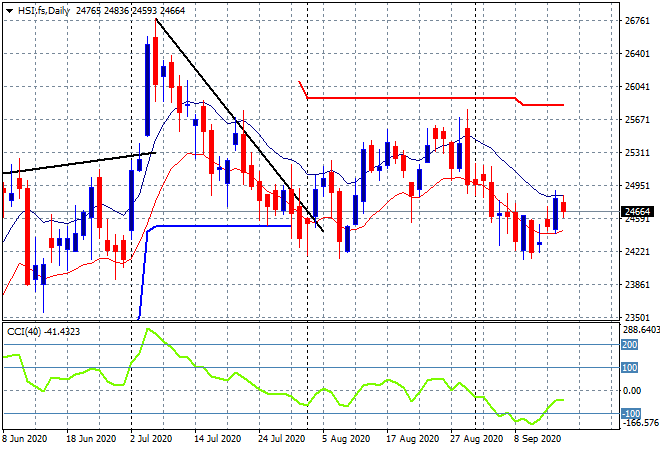The image size is (660, 450).
Task: Click the CCI 100 level label
Action: pos(630,367)
